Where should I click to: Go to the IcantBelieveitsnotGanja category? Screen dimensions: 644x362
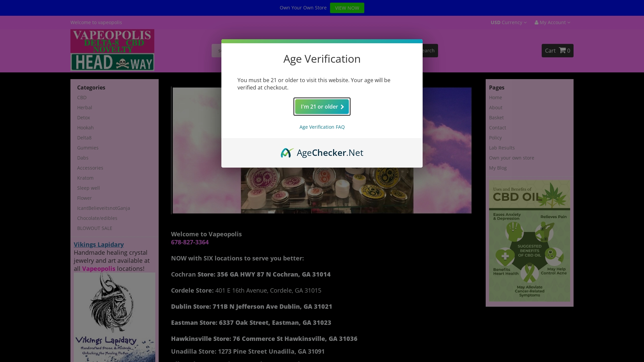click(x=104, y=208)
